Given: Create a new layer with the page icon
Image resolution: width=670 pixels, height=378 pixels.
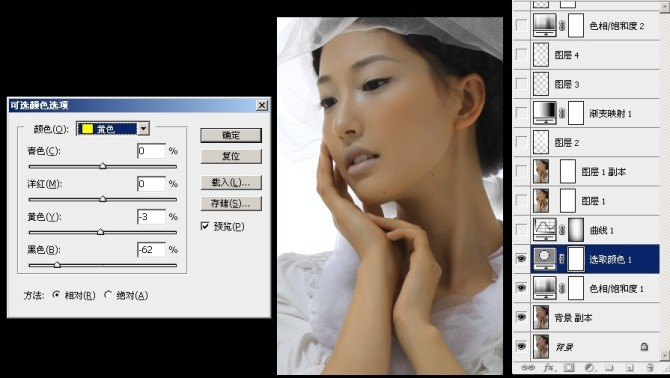Looking at the screenshot, I should pos(629,367).
